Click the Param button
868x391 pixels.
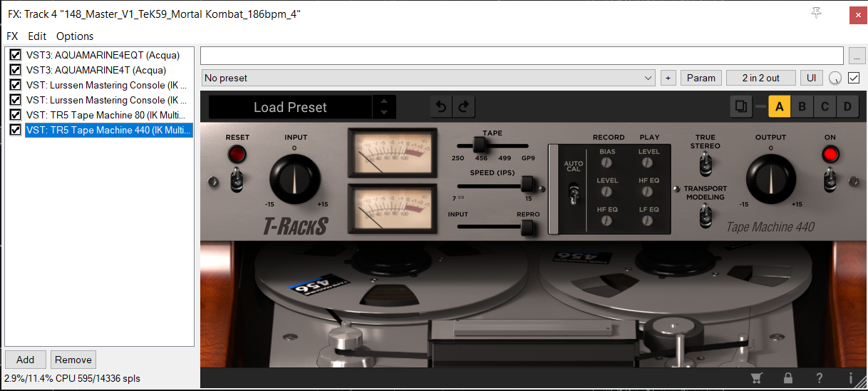(x=701, y=78)
